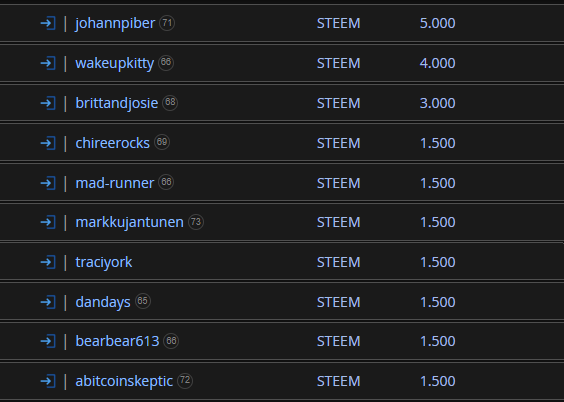
Task: Click the arrow icon in the mad-runner row
Action: (x=48, y=183)
